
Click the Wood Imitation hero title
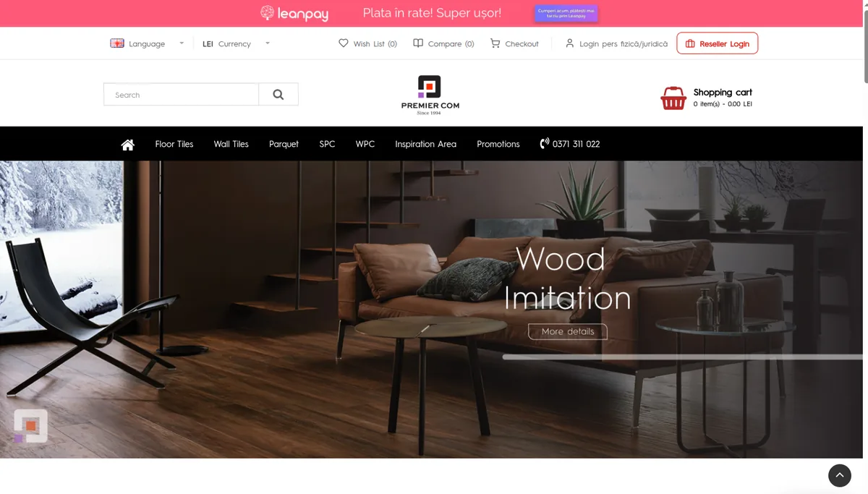(568, 278)
